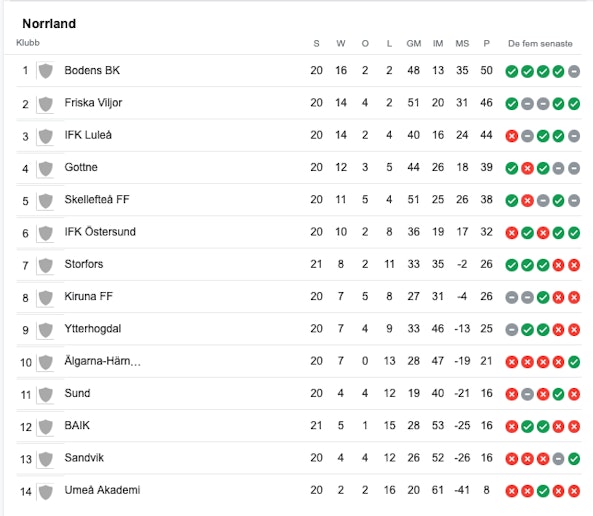Click the GM goals column header

414,44
